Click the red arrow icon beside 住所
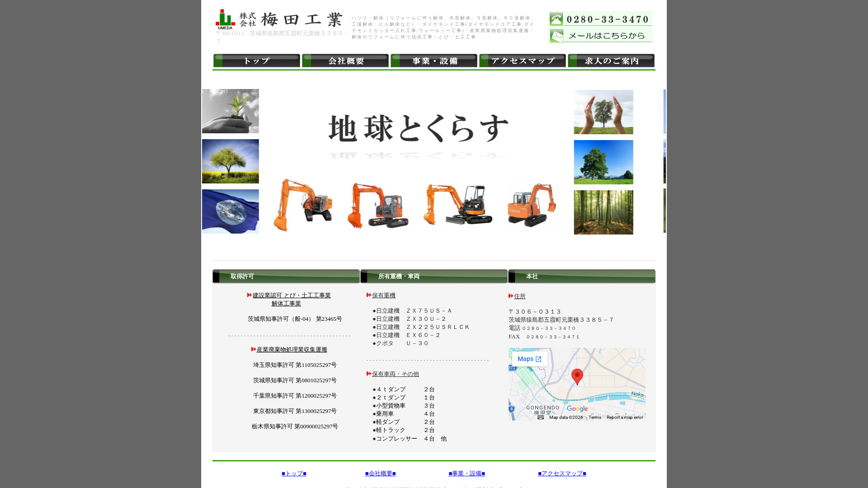The width and height of the screenshot is (868, 488). 511,296
